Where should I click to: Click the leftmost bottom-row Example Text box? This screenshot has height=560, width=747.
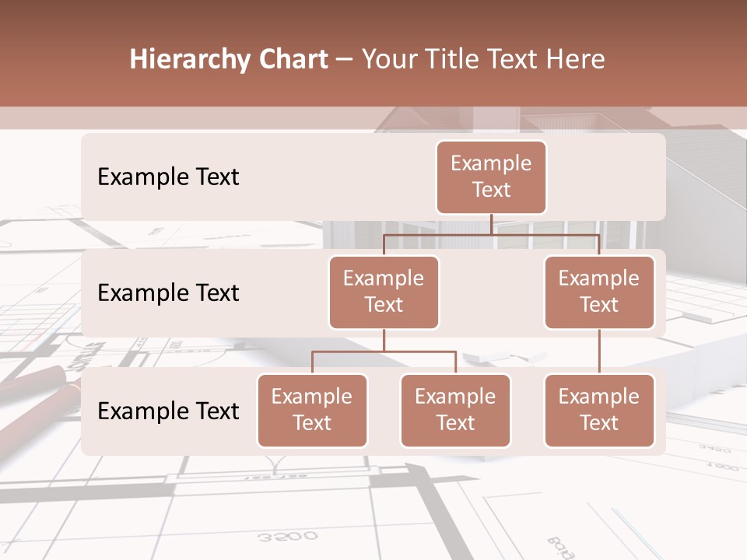(x=312, y=411)
